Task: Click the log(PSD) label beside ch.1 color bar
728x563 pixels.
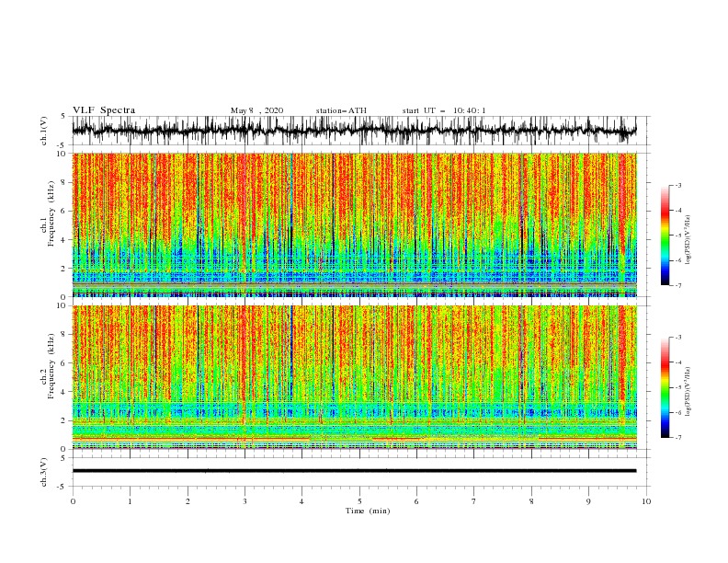Action: click(688, 240)
